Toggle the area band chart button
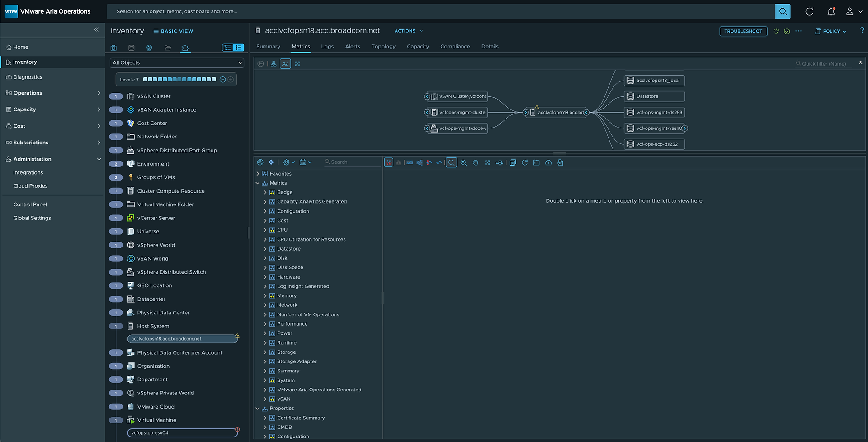This screenshot has height=442, width=868. (x=410, y=162)
